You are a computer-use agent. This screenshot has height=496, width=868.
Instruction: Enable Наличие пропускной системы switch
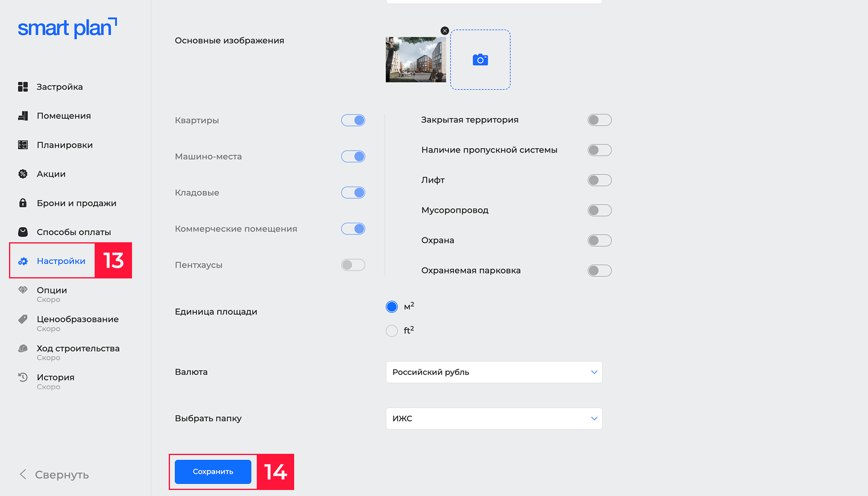(x=600, y=150)
